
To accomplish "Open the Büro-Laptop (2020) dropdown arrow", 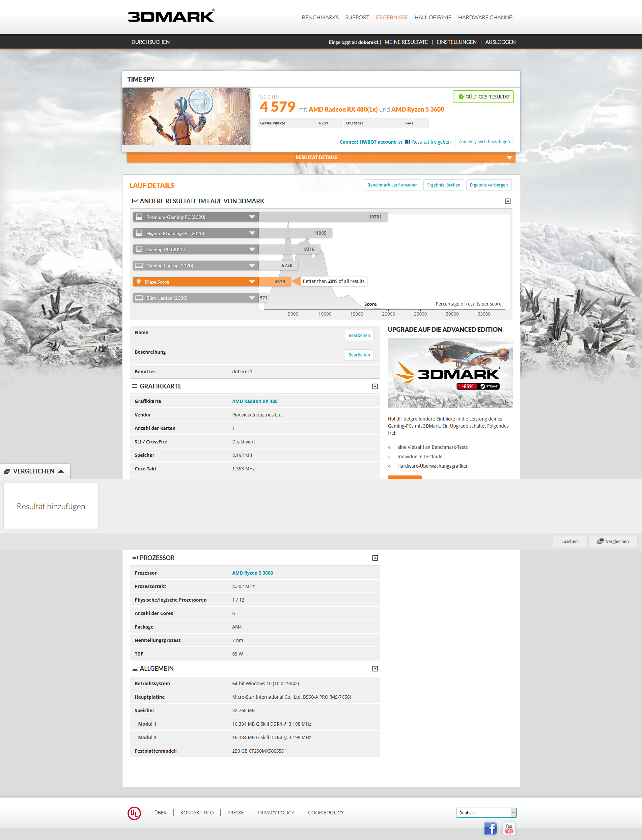I will coord(252,298).
